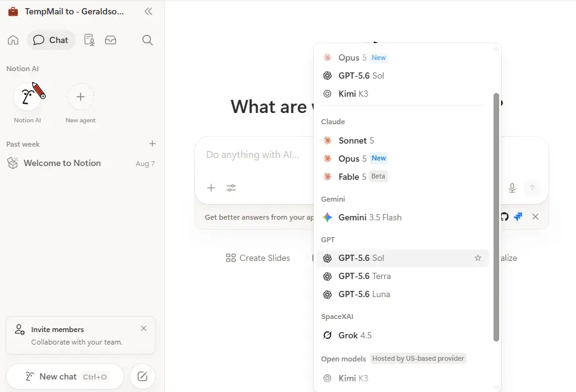Focus the Do anything with AI input

click(x=253, y=155)
